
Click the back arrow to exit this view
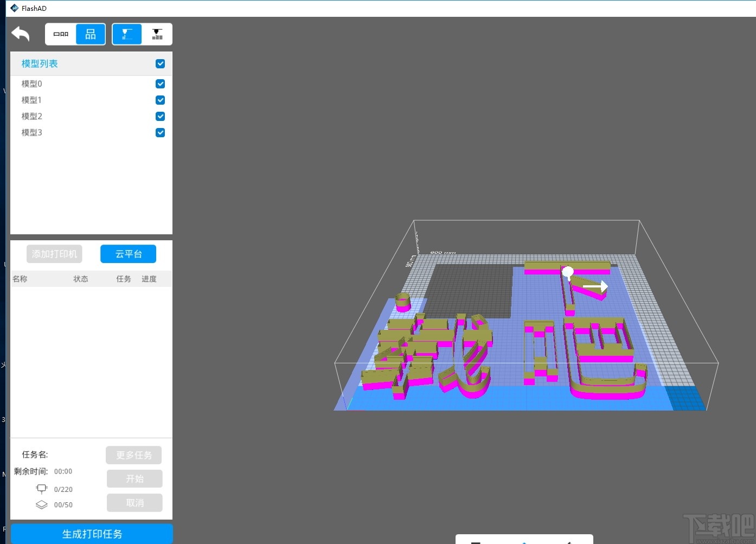pos(20,34)
